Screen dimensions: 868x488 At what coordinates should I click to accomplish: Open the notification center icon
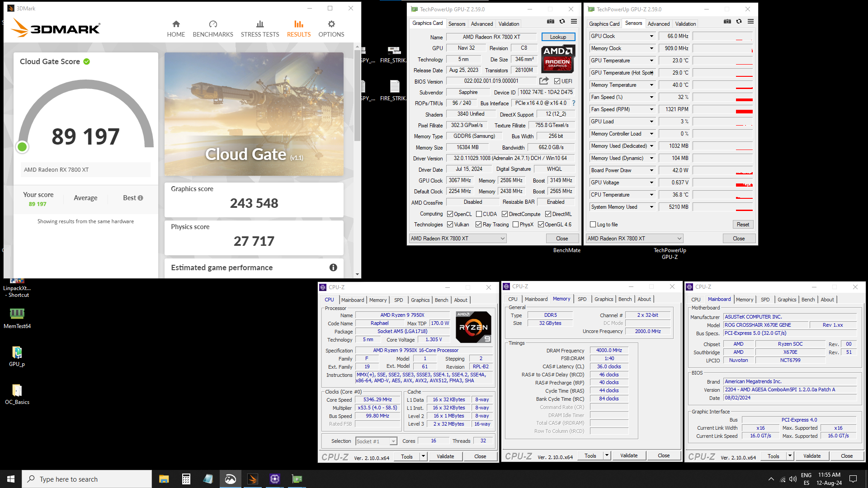[x=853, y=479]
